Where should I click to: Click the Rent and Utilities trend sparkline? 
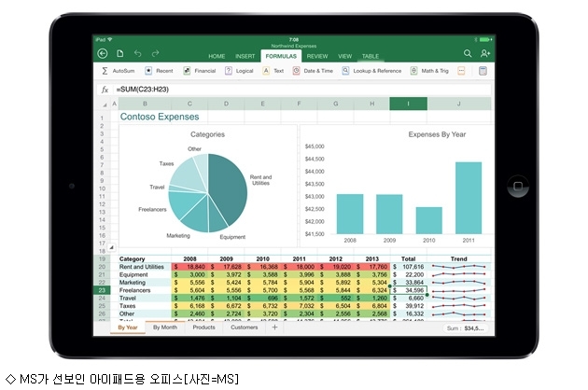click(458, 267)
